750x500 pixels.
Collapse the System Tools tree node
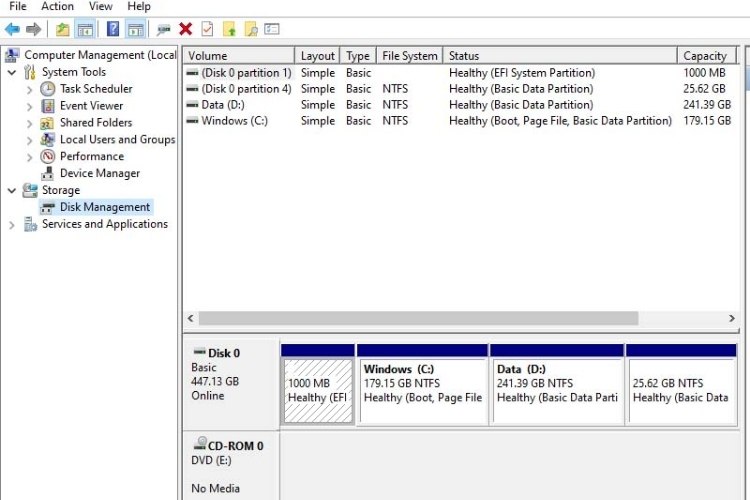[x=12, y=72]
